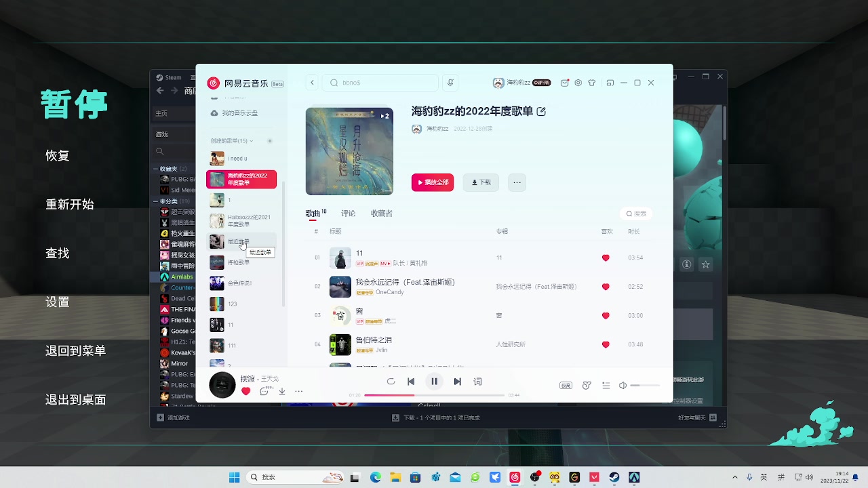Skip to previous track
The width and height of the screenshot is (868, 488).
point(411,382)
